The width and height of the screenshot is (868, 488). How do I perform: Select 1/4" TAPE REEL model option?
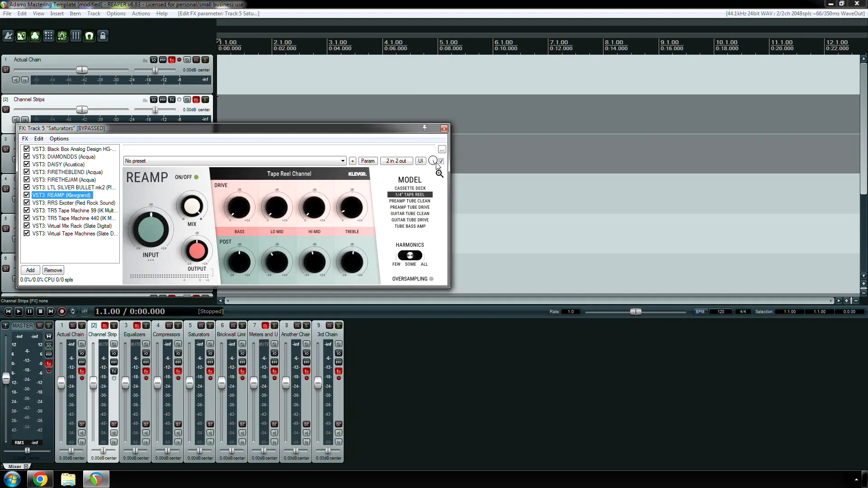(410, 194)
